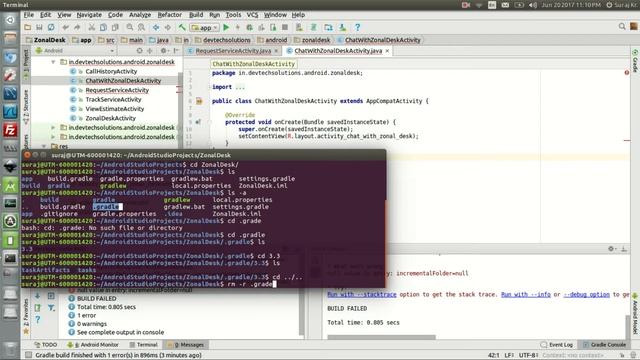Open the Android project view dropdown
Viewport: 640px width, 360px height.
(x=75, y=51)
